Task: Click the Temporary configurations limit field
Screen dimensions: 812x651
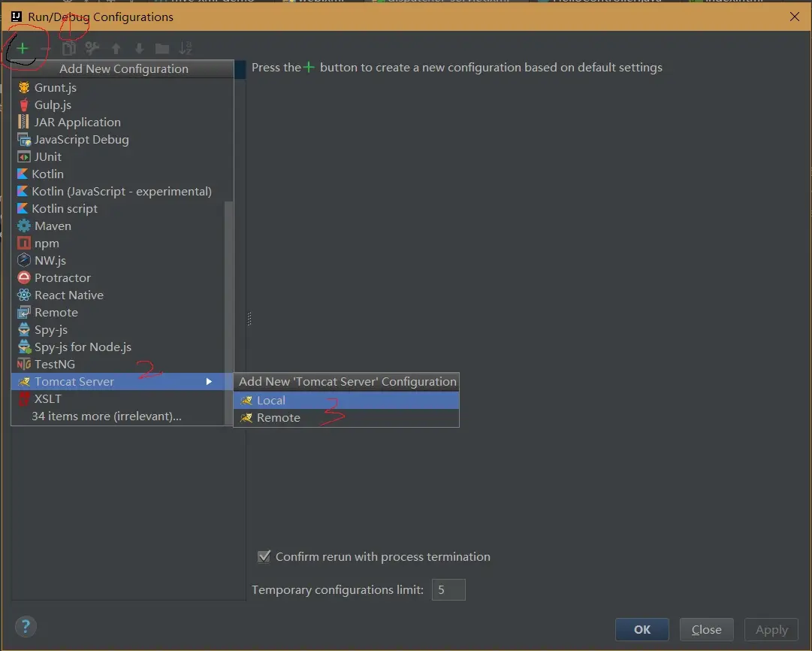Action: 448,590
